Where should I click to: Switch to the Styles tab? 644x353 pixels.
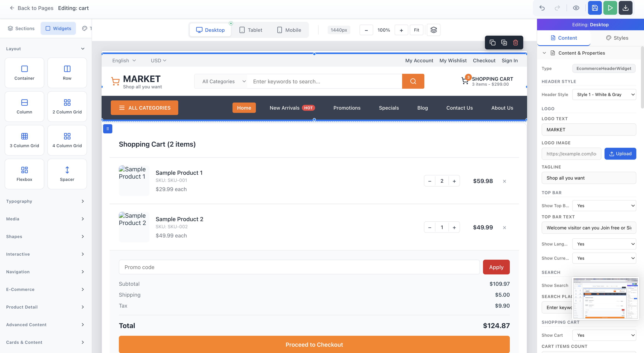pyautogui.click(x=617, y=38)
